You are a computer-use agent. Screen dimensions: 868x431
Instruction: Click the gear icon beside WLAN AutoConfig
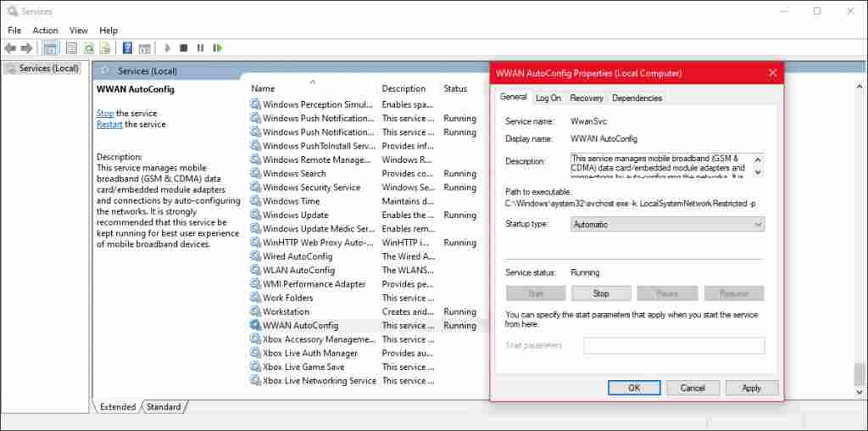255,271
